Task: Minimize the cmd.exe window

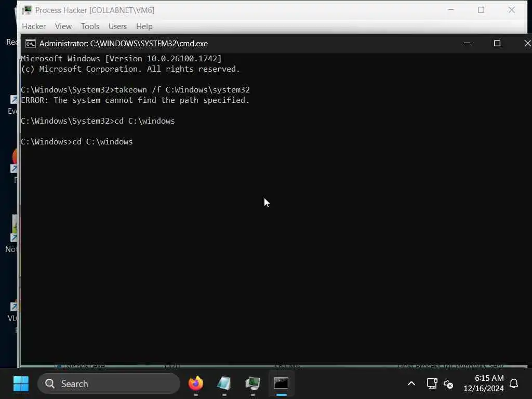Action: click(x=467, y=43)
